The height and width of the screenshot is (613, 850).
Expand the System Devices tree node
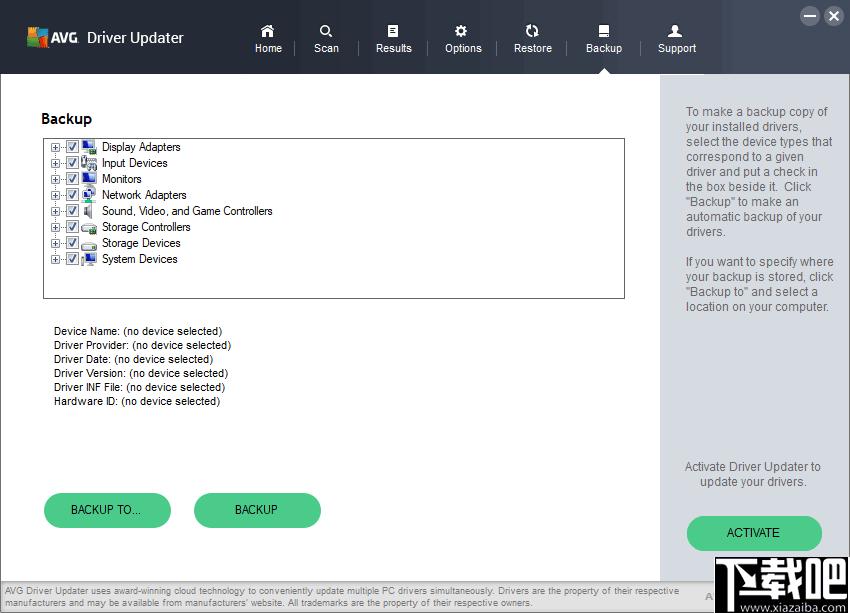click(55, 259)
